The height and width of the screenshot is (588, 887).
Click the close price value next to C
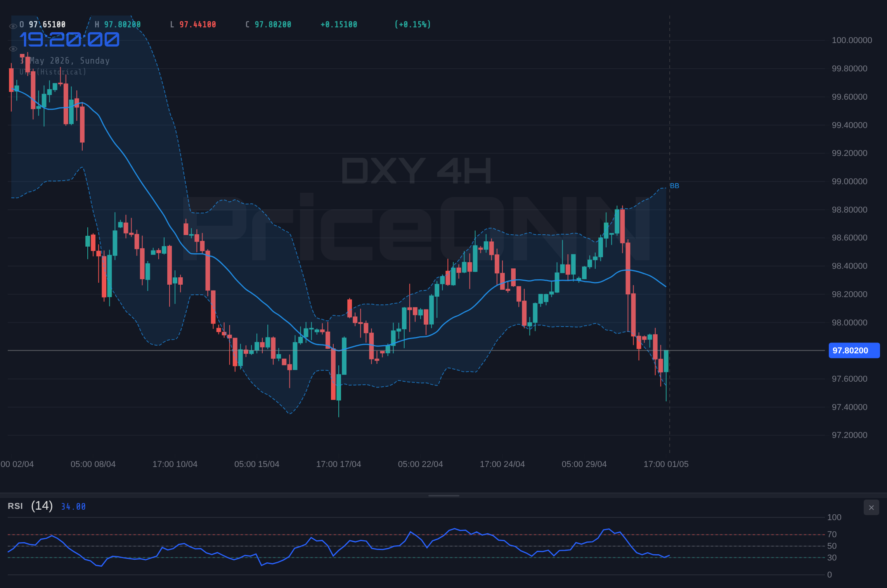(273, 24)
